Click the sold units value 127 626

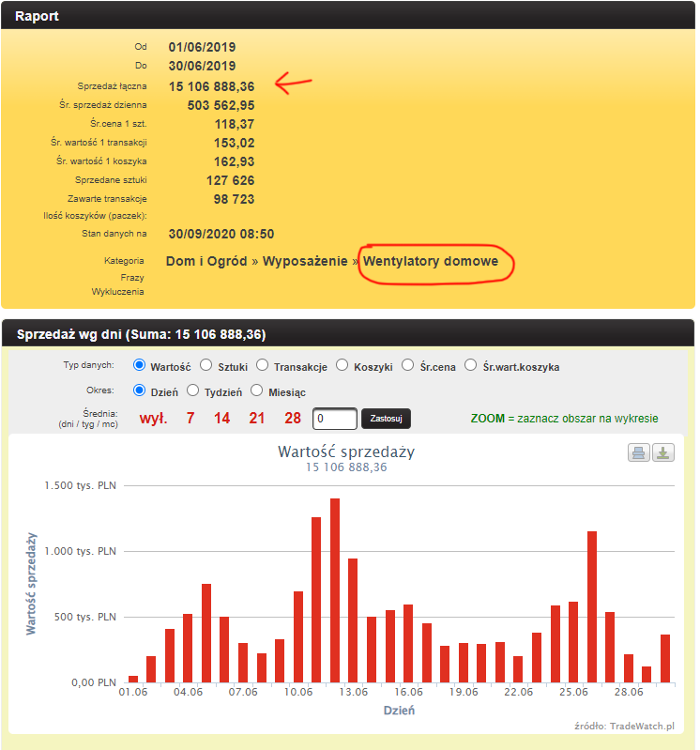click(x=231, y=180)
